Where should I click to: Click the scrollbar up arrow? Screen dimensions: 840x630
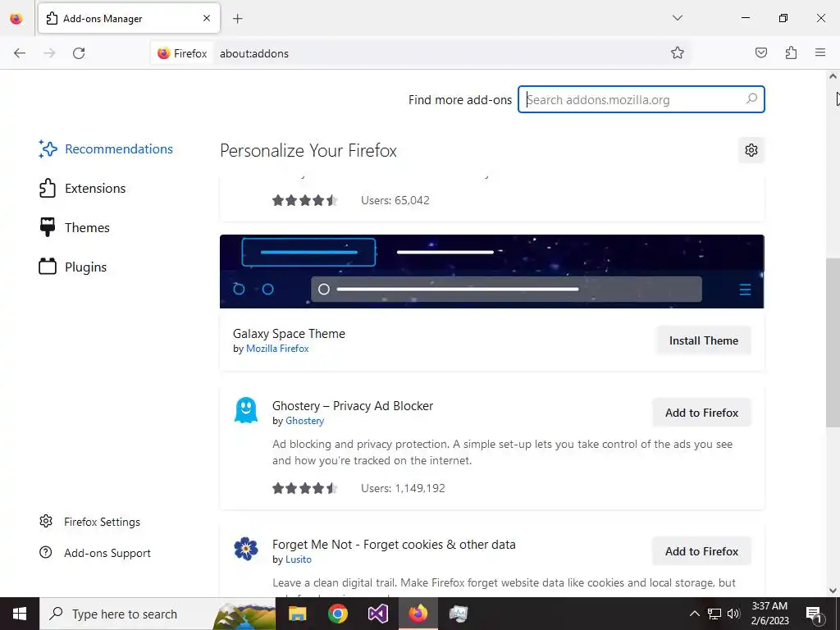pos(833,76)
